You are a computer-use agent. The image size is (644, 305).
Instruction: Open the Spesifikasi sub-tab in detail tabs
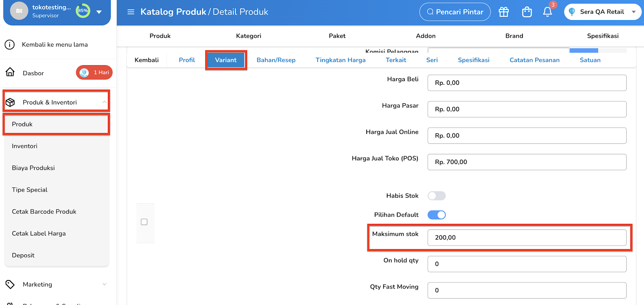point(474,60)
